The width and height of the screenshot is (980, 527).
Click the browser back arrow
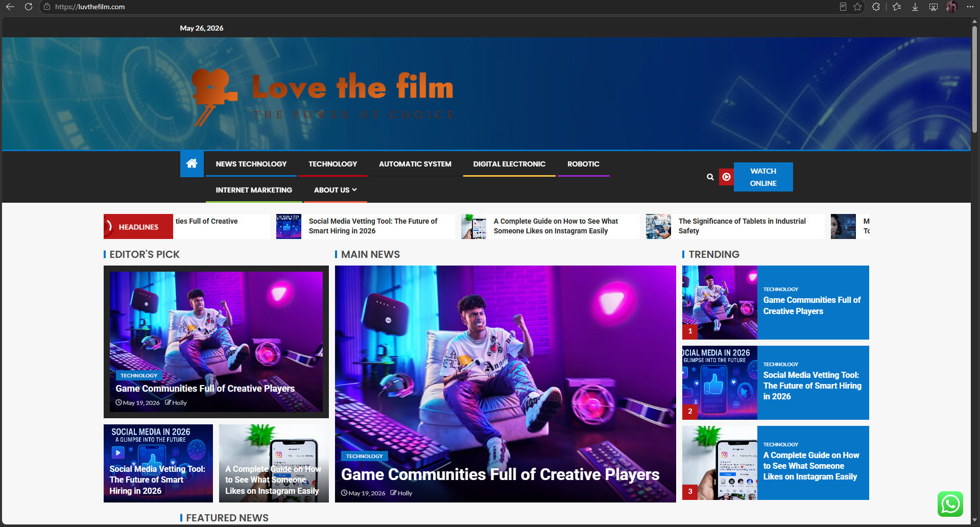10,7
